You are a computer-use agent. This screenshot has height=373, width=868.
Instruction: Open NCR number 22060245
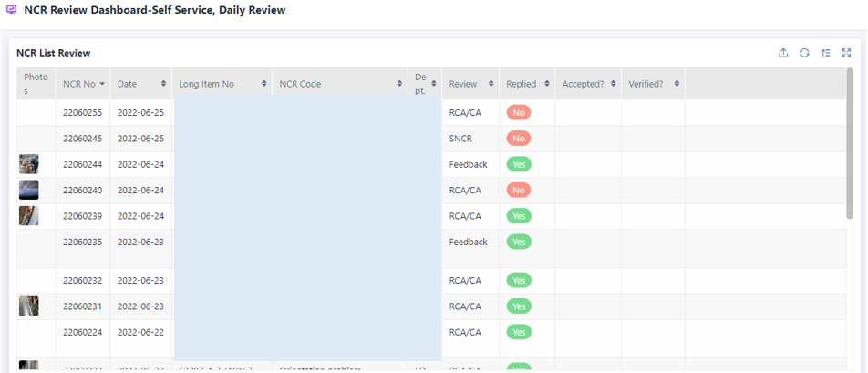coord(82,139)
